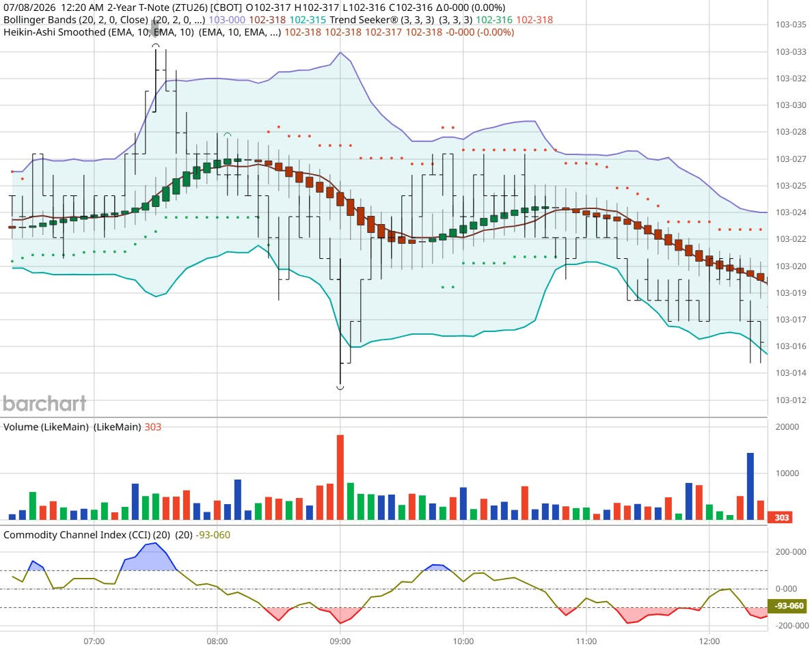
Task: Open the 'Commodity Channel Index (CCI) (20)' label
Action: (x=87, y=535)
